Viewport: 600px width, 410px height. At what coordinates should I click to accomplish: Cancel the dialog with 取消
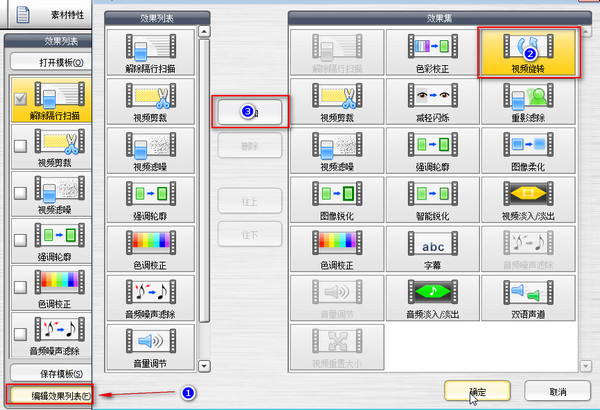[557, 391]
